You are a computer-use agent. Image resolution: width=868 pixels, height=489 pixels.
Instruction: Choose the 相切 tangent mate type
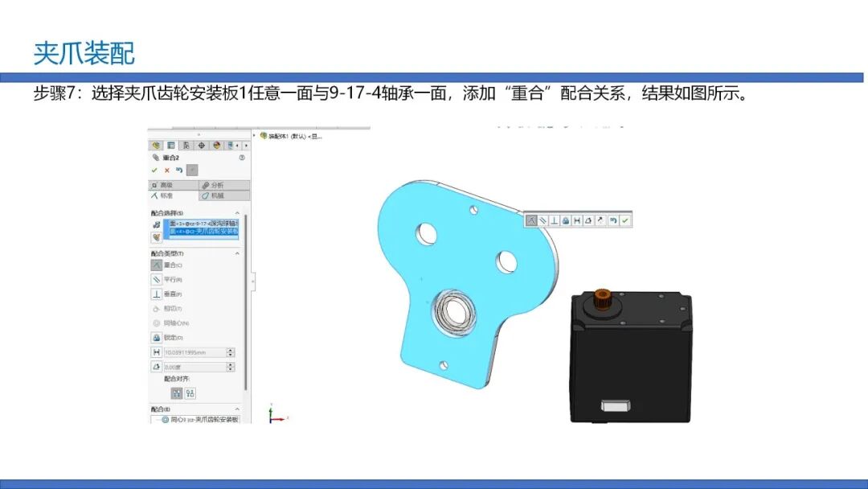[157, 309]
